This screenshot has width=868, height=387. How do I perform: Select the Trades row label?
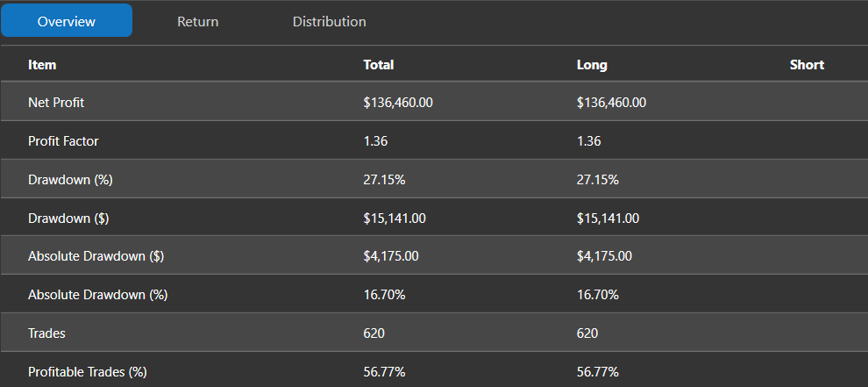coord(46,333)
